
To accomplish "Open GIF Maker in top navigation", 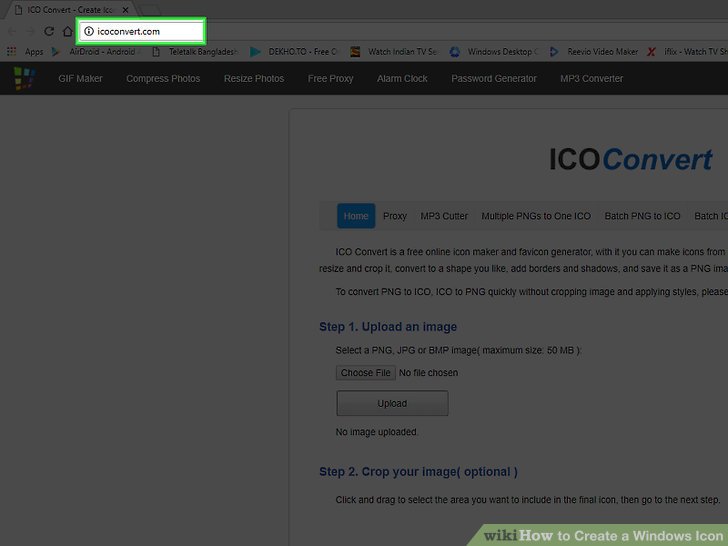I will (80, 78).
